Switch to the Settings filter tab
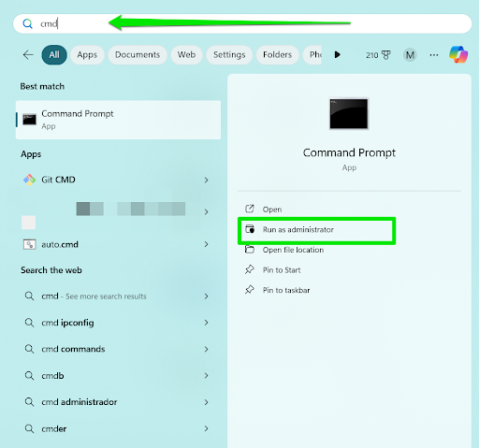 click(x=229, y=55)
